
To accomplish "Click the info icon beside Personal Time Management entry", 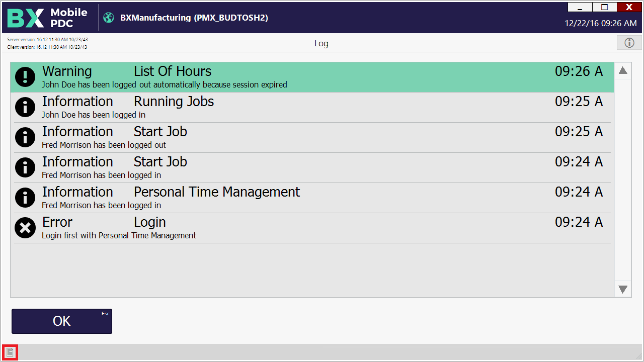I will tap(25, 198).
